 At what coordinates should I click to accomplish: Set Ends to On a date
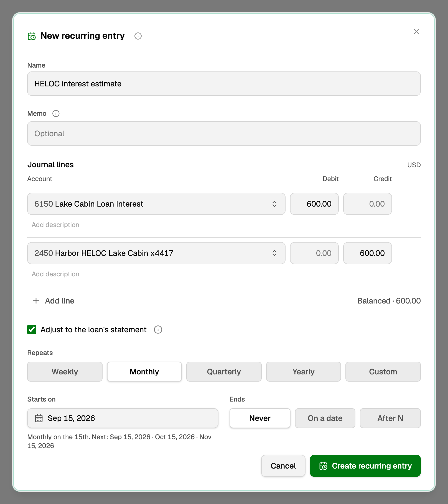[325, 418]
